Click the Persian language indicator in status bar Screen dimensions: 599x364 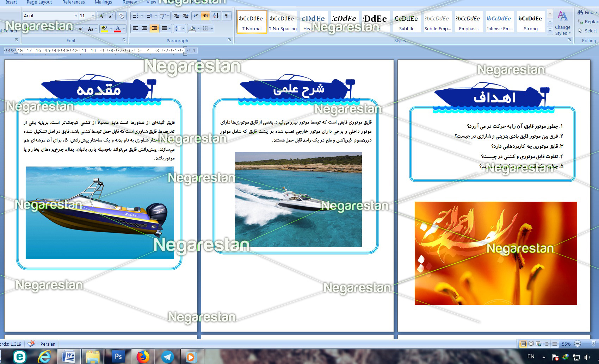click(x=48, y=344)
